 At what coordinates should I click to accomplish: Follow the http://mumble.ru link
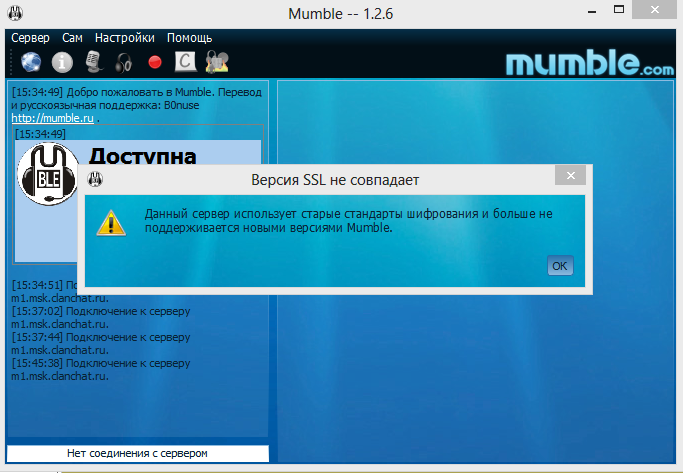point(52,117)
